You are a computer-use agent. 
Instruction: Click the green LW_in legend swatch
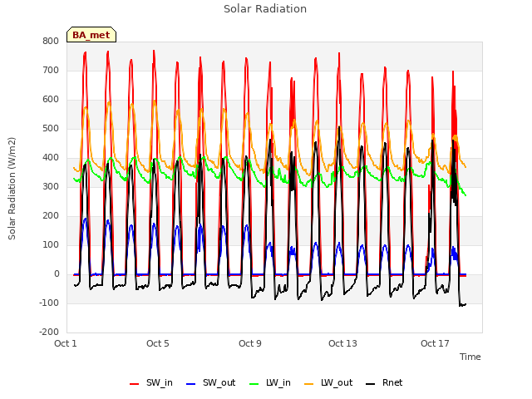[x=254, y=384]
